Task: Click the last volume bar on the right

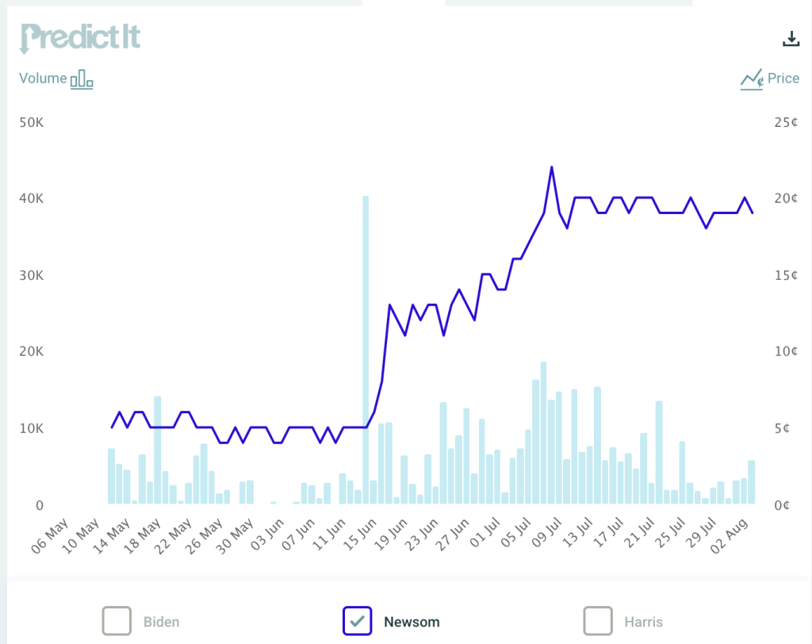Action: [751, 481]
